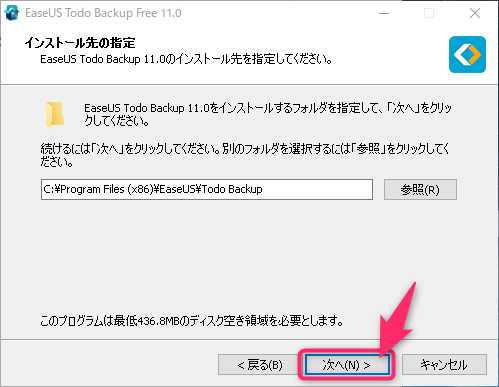Click the EaseUS Todo Backup logo badge
This screenshot has width=499, height=387.
coord(467,54)
